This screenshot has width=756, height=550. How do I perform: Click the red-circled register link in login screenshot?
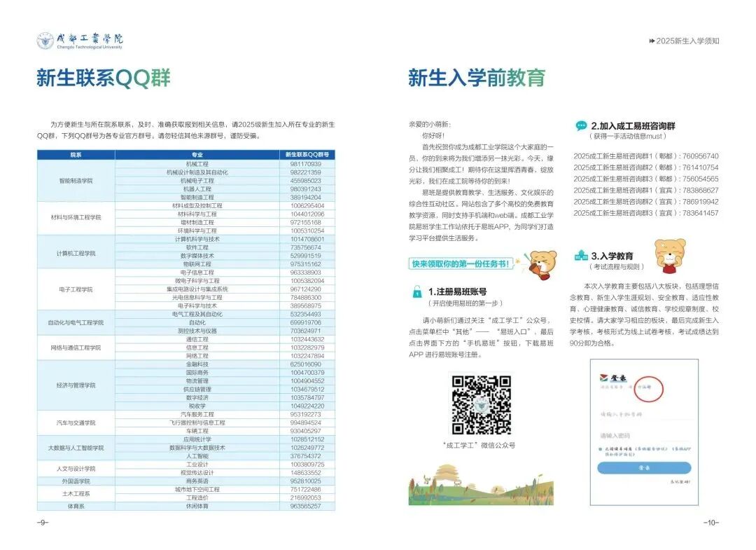[x=647, y=389]
